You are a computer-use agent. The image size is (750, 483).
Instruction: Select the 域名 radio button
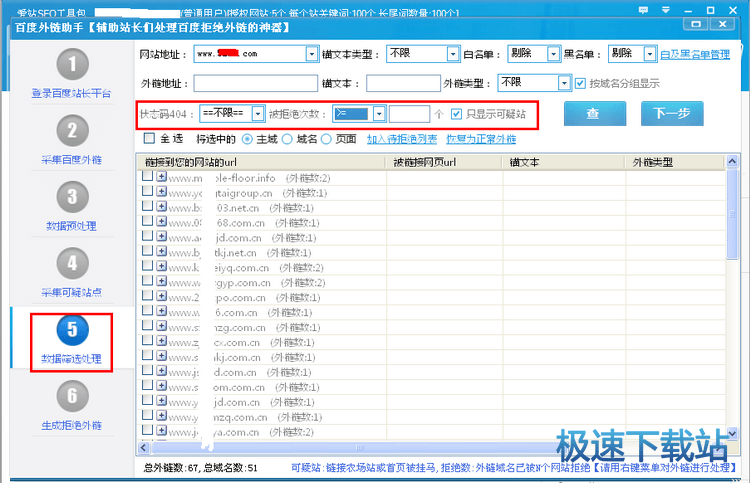287,139
